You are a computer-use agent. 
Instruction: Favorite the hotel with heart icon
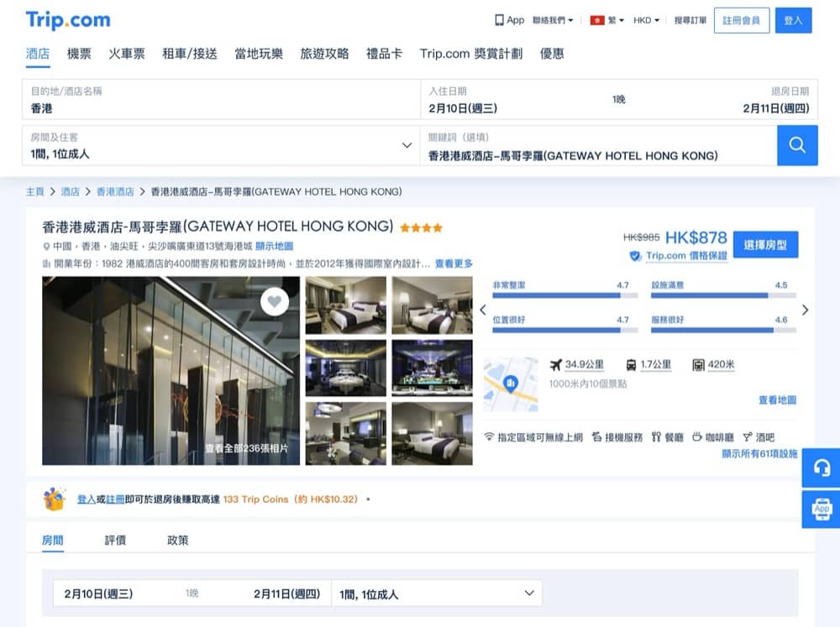tap(275, 301)
